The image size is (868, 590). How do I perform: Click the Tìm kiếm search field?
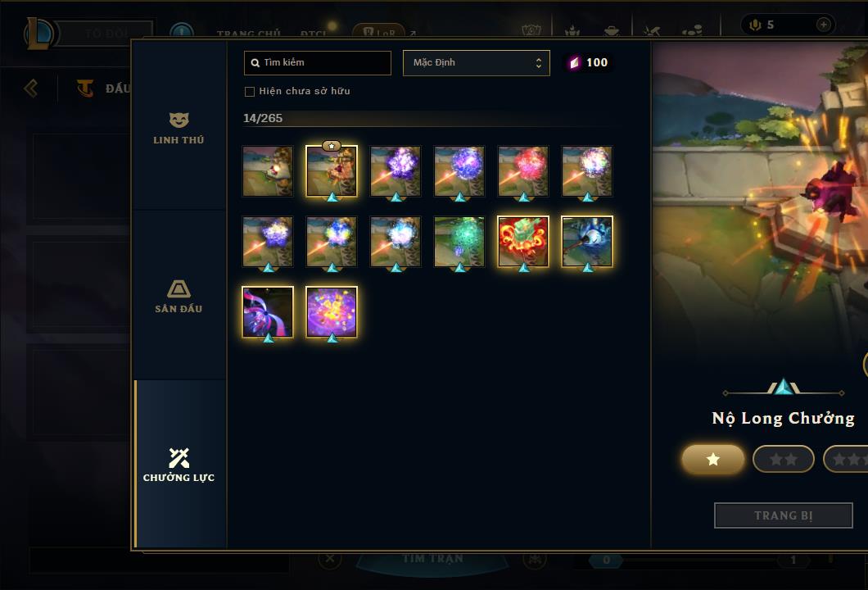tap(317, 62)
